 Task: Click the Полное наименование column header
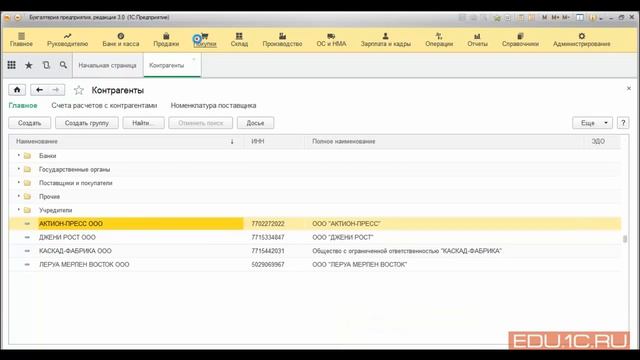click(444, 141)
